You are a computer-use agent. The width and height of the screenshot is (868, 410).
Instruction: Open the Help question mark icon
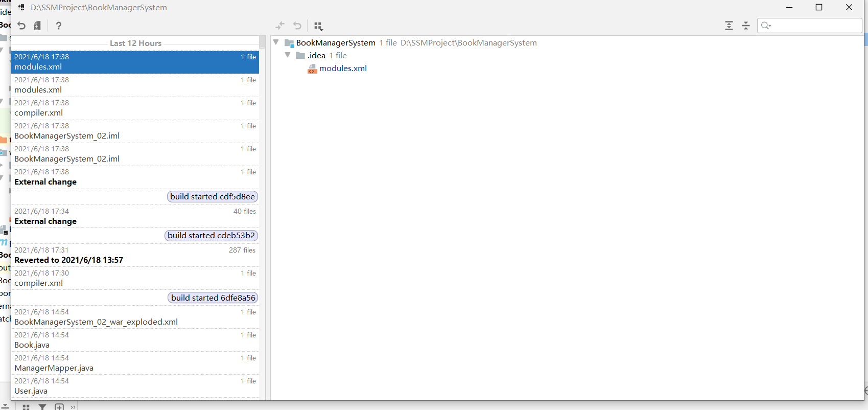59,26
